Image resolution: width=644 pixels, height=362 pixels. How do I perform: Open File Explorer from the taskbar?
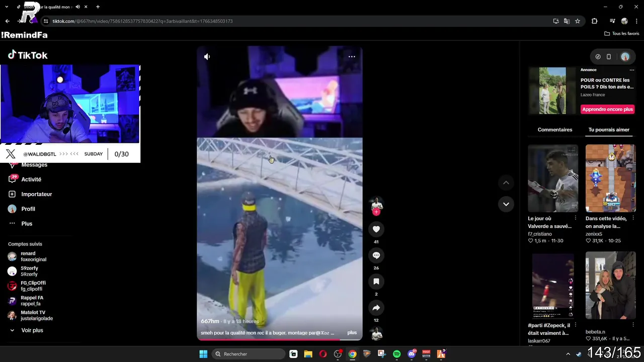click(x=308, y=354)
